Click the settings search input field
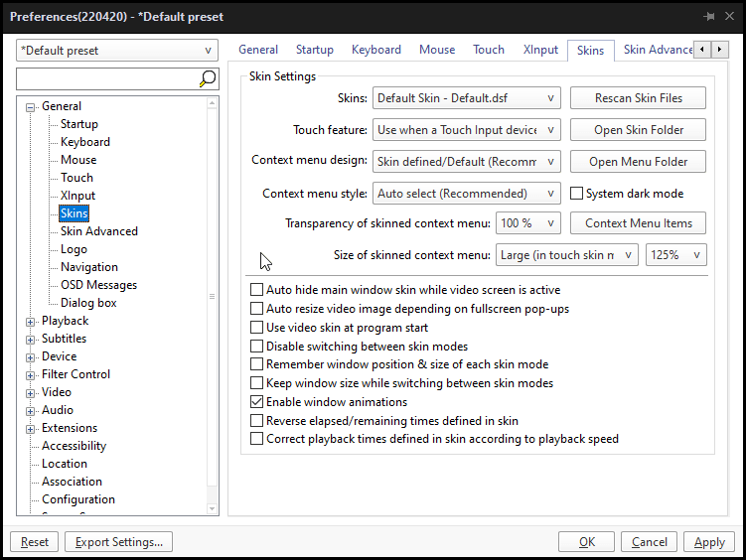 pos(106,79)
